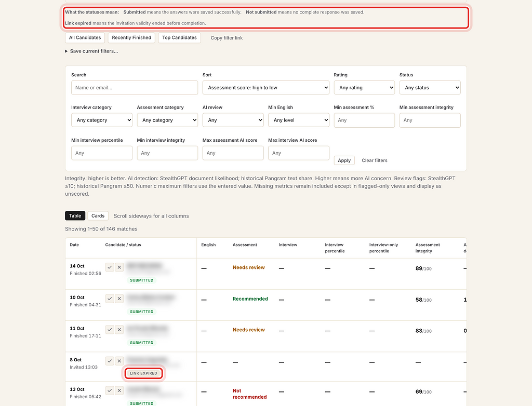Click the Min assessment integrity field

point(430,120)
